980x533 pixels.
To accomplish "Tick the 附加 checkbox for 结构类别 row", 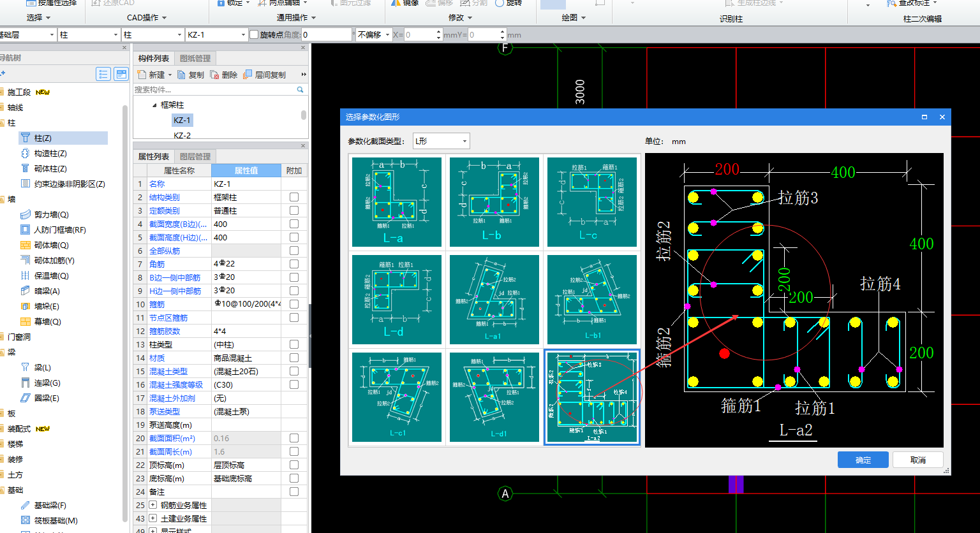I will click(294, 197).
